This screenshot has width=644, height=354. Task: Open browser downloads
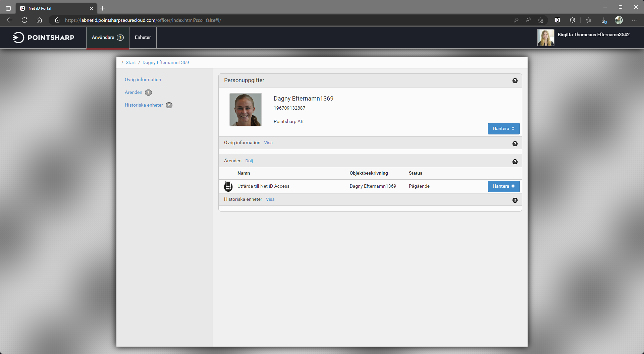tap(604, 20)
